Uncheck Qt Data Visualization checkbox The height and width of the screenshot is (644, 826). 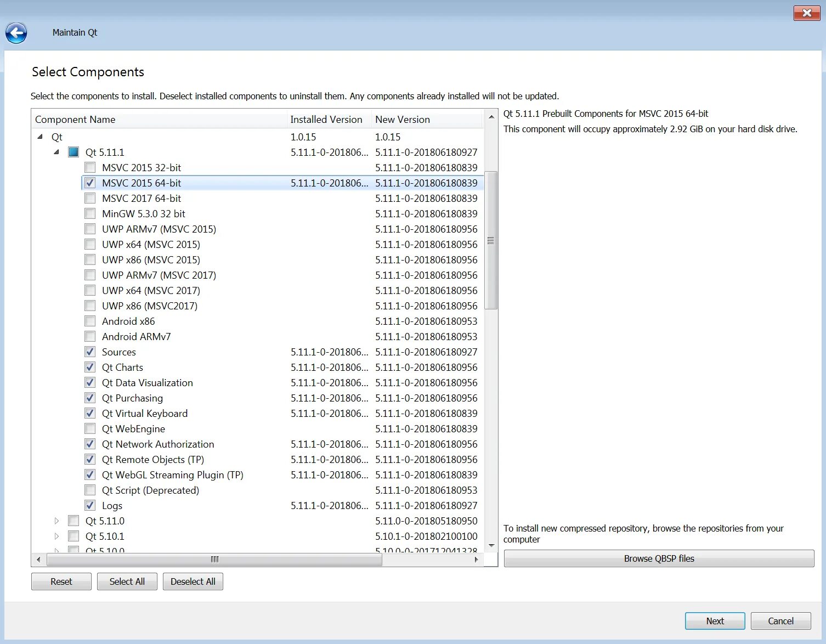coord(90,382)
